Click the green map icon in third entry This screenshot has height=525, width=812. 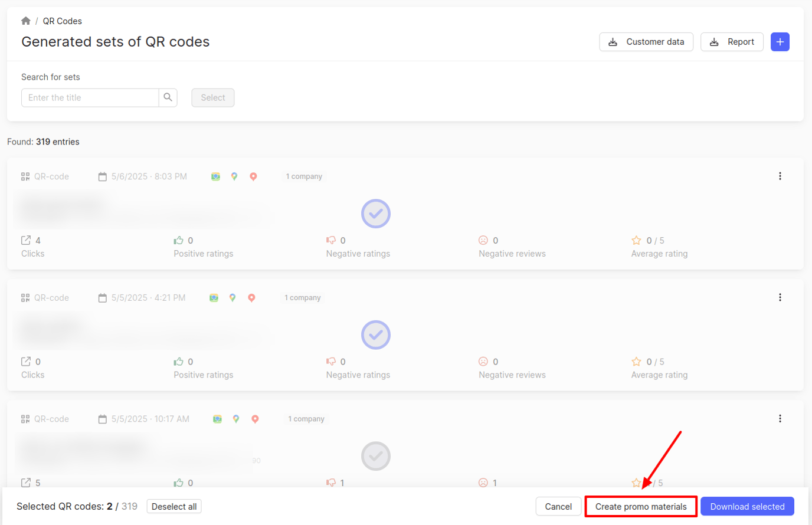[x=217, y=419]
